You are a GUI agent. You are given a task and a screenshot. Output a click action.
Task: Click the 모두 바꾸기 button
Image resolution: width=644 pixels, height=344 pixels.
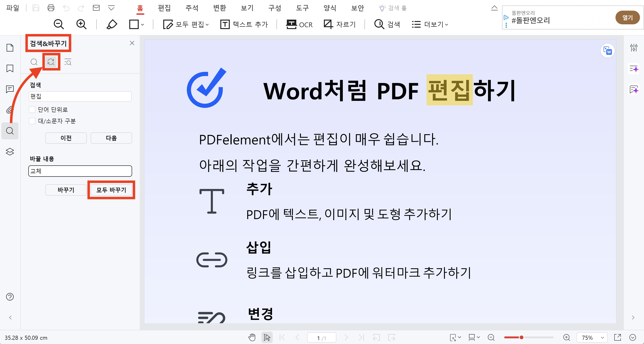[111, 190]
